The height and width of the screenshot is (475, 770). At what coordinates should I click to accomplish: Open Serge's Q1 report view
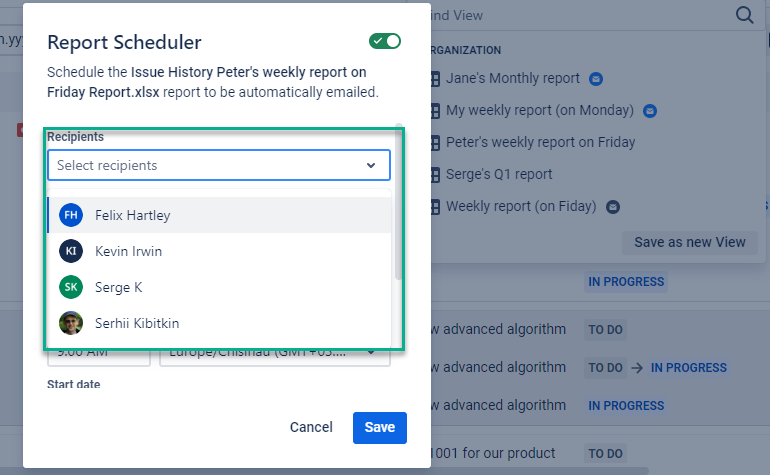point(498,174)
